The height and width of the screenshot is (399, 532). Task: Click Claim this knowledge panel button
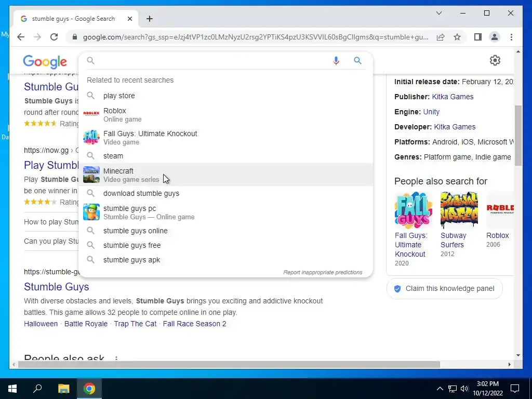coord(445,289)
